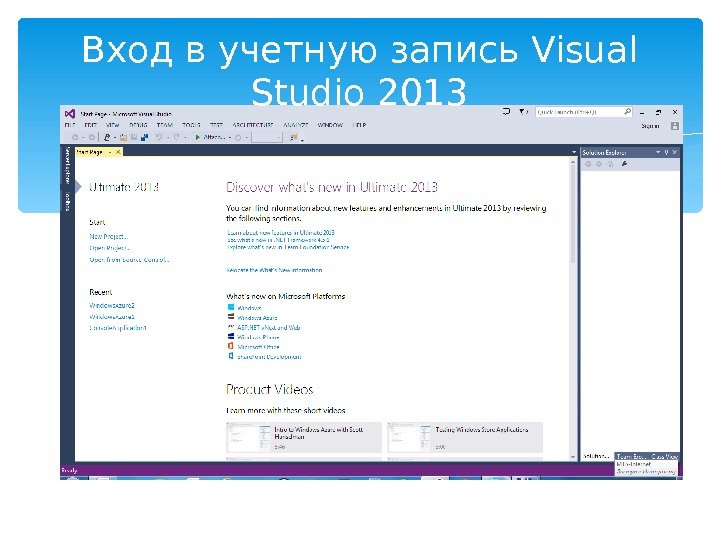This screenshot has height=540, width=720.
Task: Open the feedback speech-bubble icon
Action: [x=506, y=112]
